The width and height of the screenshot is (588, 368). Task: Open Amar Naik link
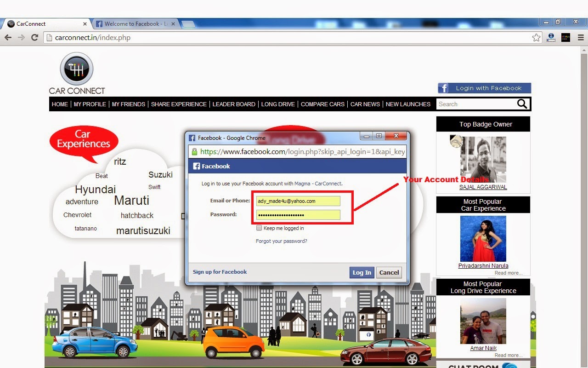[x=483, y=348]
